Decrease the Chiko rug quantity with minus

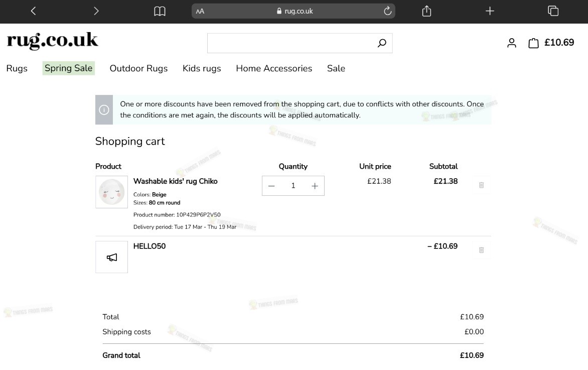[271, 186]
